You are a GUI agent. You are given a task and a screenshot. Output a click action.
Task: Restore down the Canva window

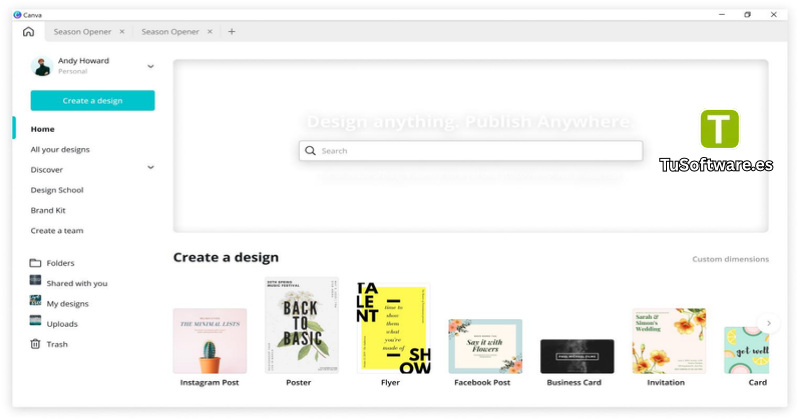[747, 15]
